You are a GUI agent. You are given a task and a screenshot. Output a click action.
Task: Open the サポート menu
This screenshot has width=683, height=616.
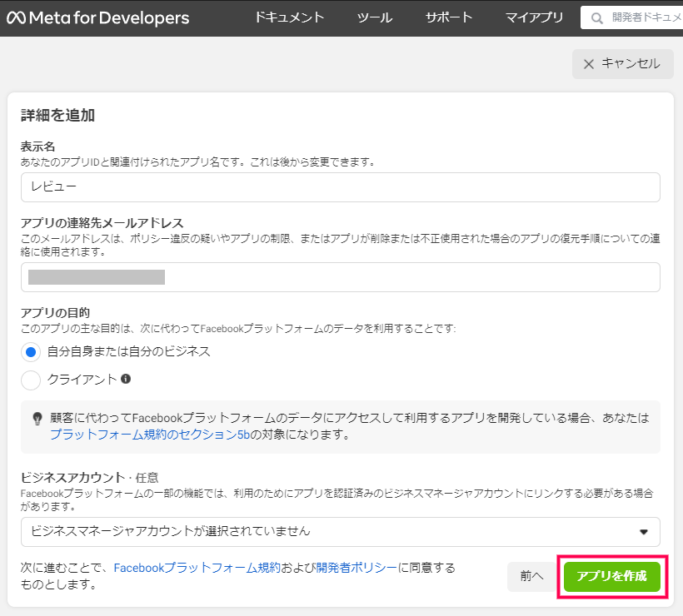point(449,17)
